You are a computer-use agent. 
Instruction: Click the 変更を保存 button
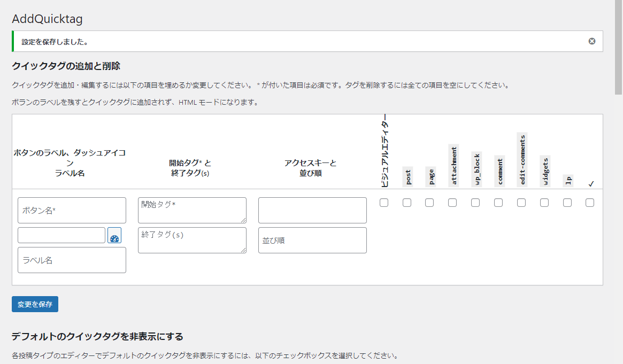(x=34, y=304)
